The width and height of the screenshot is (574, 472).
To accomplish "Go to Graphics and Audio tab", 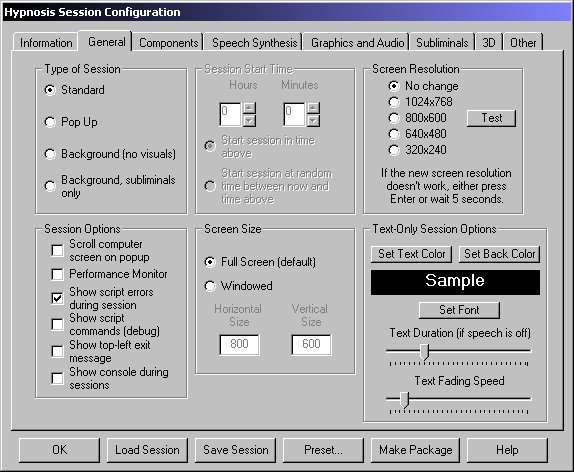I will pos(357,42).
